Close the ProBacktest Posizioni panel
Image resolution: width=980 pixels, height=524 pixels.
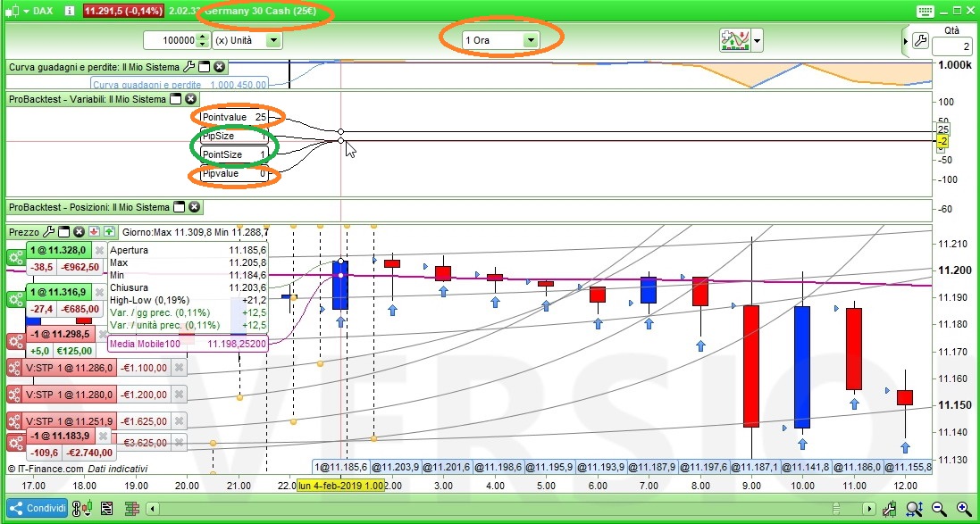coord(194,207)
